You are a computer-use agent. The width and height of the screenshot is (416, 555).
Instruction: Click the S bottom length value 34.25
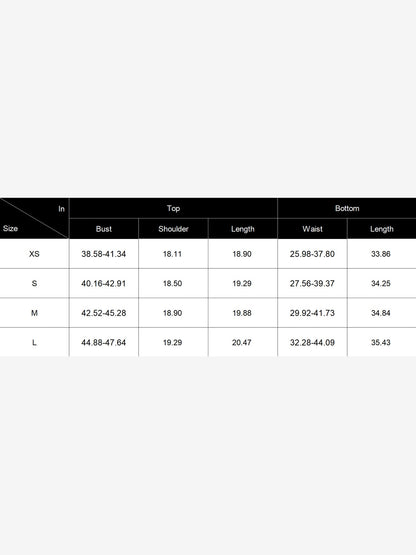coord(381,283)
